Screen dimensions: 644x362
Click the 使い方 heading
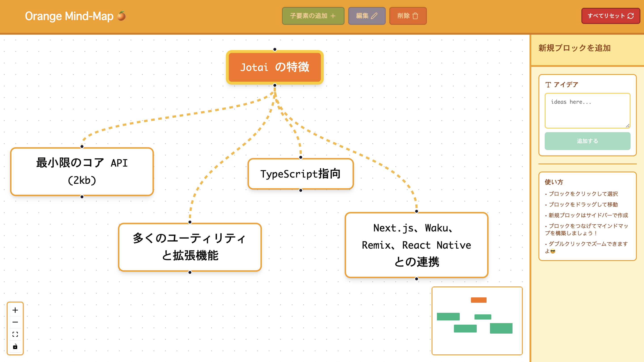pyautogui.click(x=554, y=182)
